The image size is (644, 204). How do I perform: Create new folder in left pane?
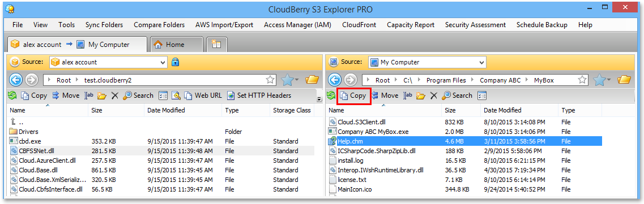point(102,96)
